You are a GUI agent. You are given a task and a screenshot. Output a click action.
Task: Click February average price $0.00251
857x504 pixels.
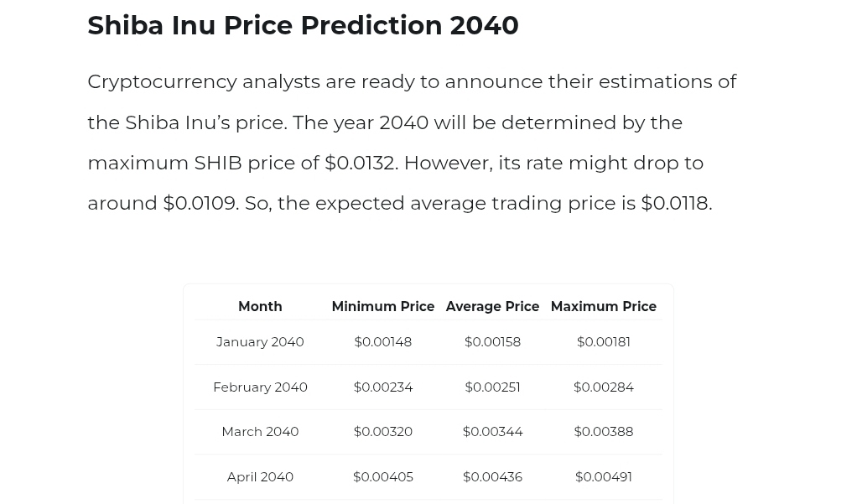click(x=492, y=387)
